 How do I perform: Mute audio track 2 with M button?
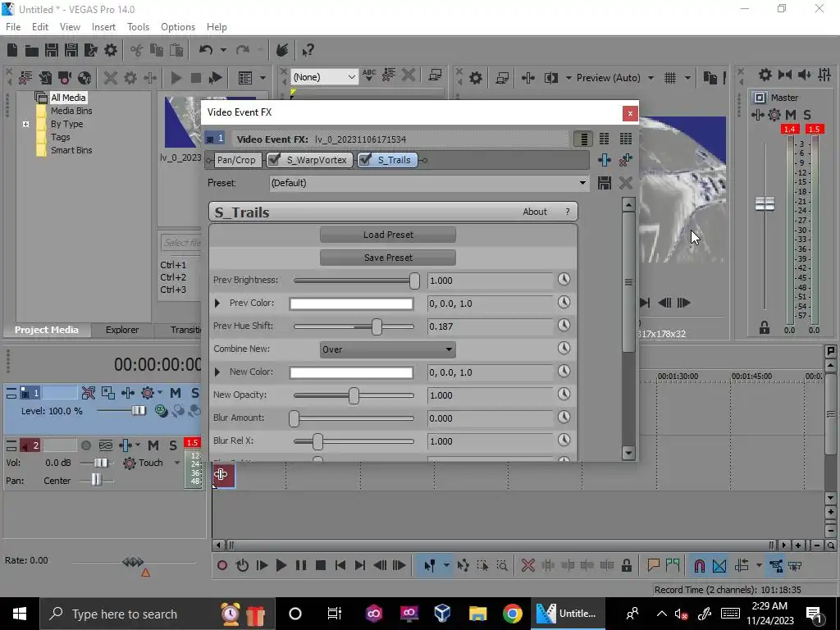[153, 445]
